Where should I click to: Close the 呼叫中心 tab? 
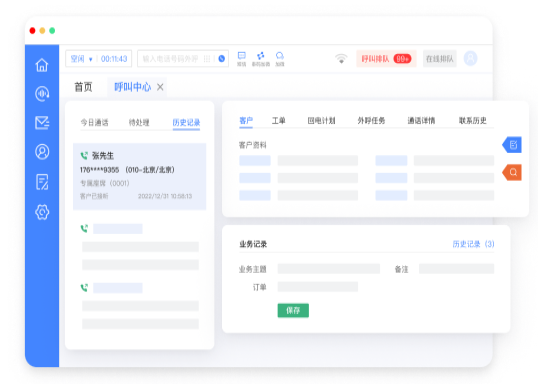160,87
